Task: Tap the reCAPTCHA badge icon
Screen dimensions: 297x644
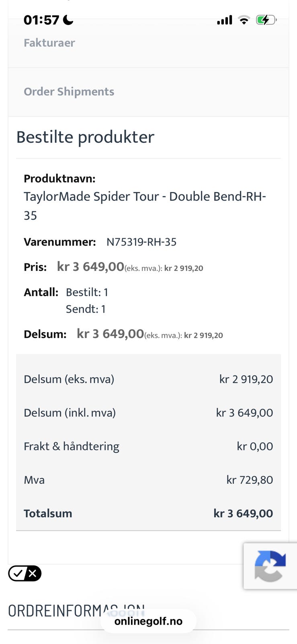Action: (x=270, y=566)
